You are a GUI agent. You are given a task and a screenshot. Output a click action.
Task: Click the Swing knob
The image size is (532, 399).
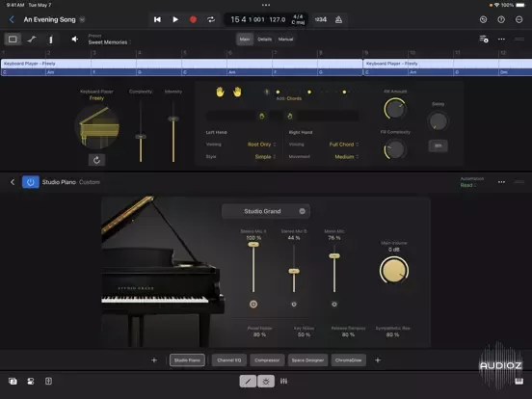point(438,121)
